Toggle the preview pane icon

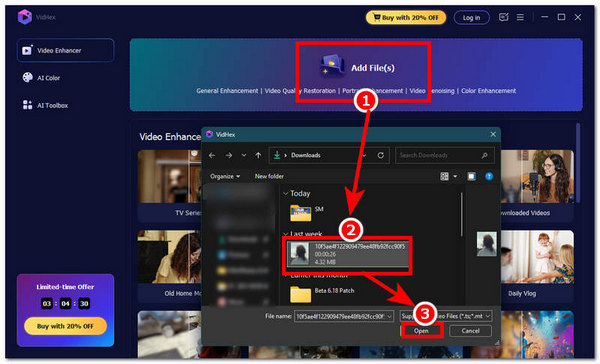pos(471,176)
